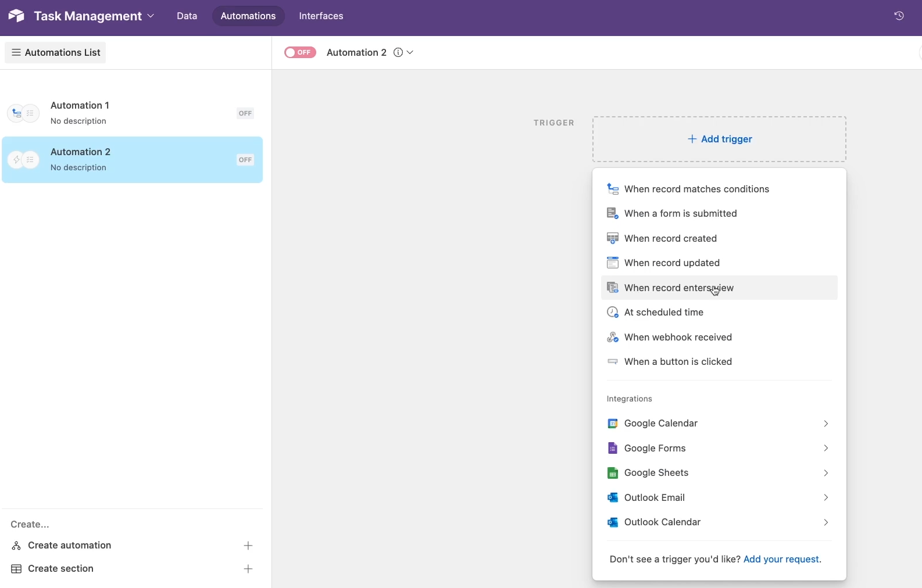
Task: Select Automation 1 in the list
Action: [132, 113]
